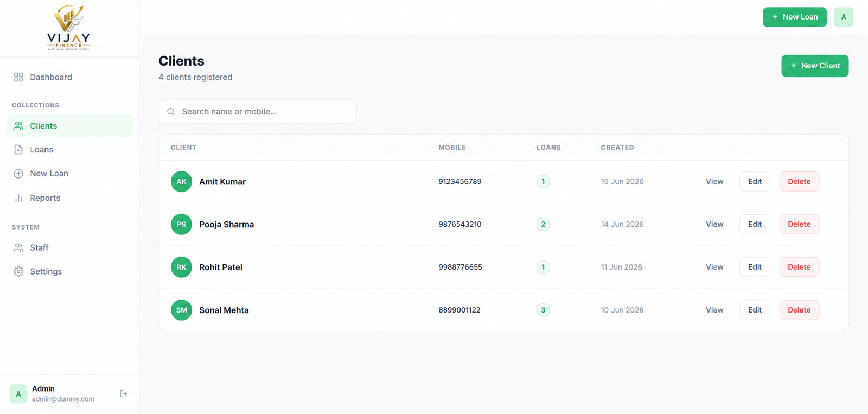868x414 pixels.
Task: Edit Sonal Mehta's record
Action: tap(755, 310)
